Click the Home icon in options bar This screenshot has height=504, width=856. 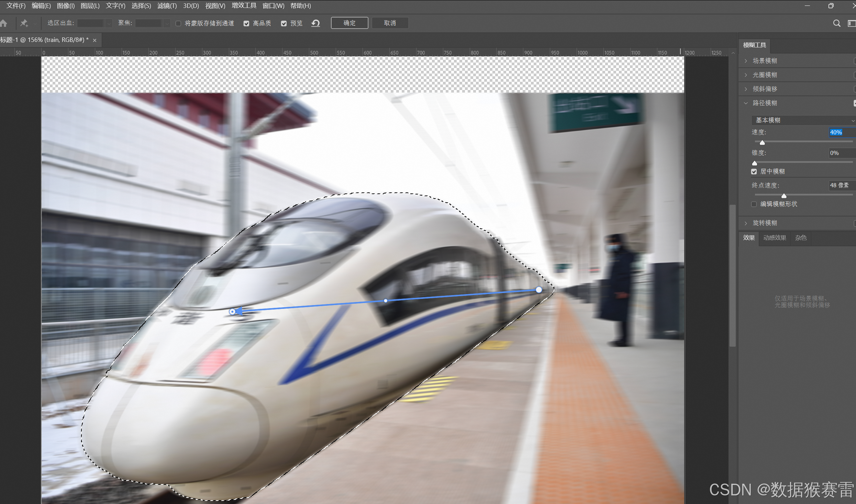(4, 23)
